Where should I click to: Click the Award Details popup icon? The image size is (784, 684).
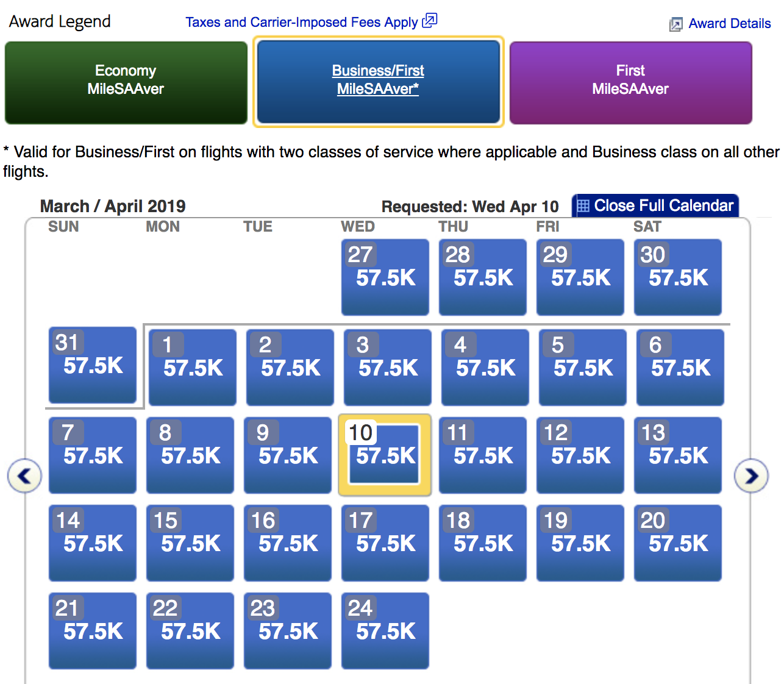coord(675,24)
